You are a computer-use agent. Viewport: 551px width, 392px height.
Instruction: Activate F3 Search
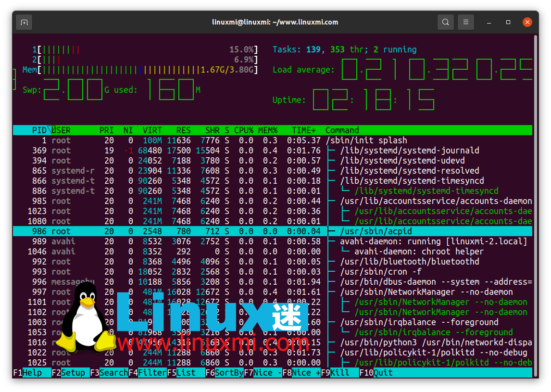point(109,373)
